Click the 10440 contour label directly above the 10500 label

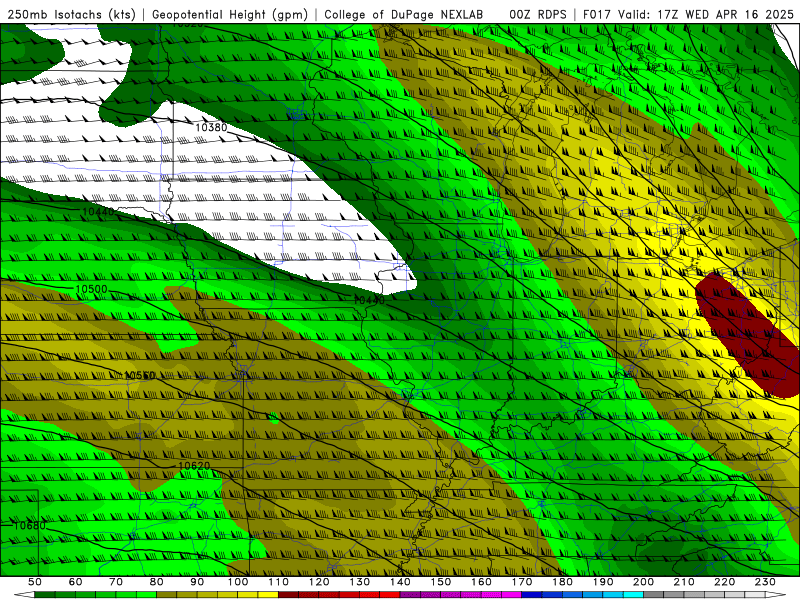(98, 211)
